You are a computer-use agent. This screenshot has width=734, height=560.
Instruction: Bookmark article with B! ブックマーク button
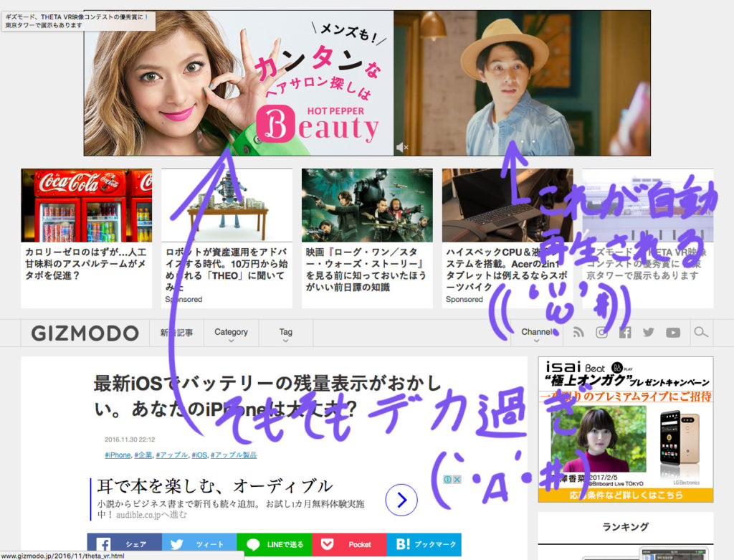[x=424, y=544]
